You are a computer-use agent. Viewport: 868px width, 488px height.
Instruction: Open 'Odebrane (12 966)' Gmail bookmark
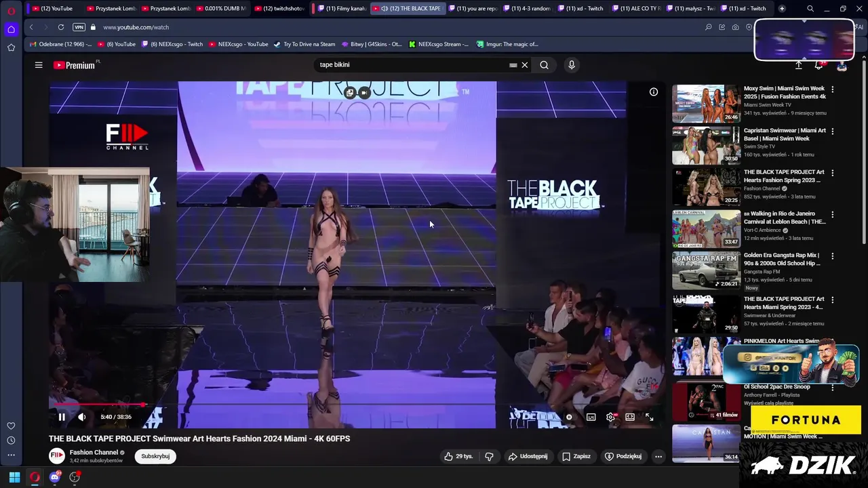point(60,44)
